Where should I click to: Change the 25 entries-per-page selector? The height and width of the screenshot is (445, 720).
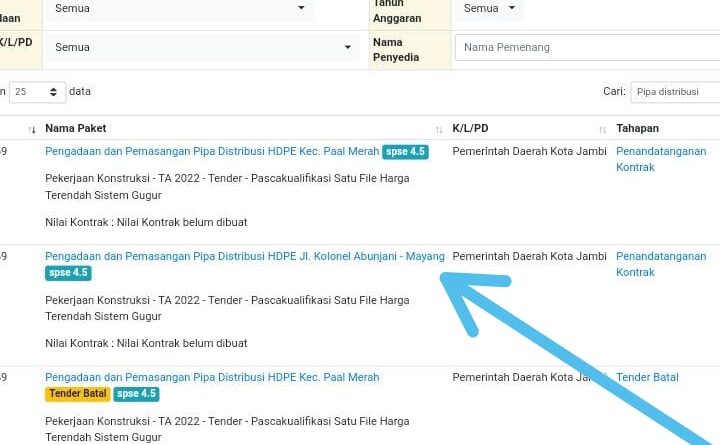click(38, 92)
